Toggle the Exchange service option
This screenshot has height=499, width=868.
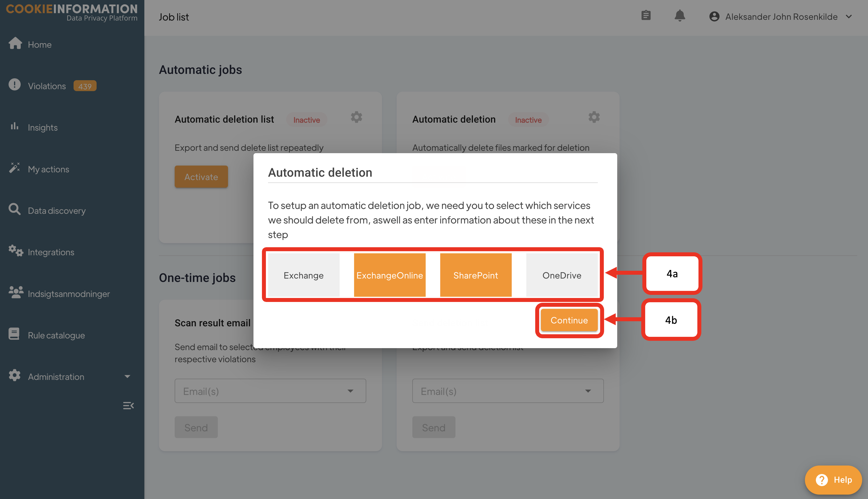(x=303, y=275)
